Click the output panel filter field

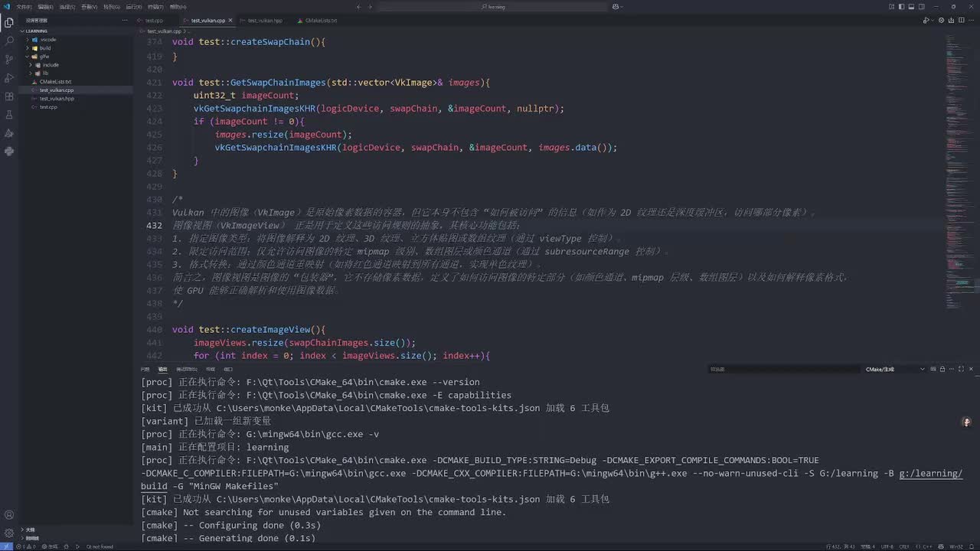coord(783,370)
